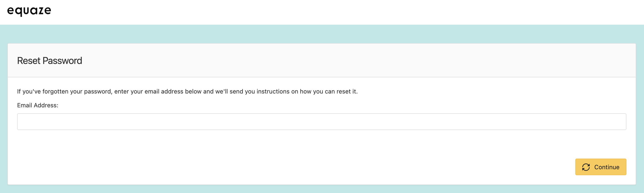Click the word Continue on the button
The height and width of the screenshot is (193, 644).
[607, 167]
